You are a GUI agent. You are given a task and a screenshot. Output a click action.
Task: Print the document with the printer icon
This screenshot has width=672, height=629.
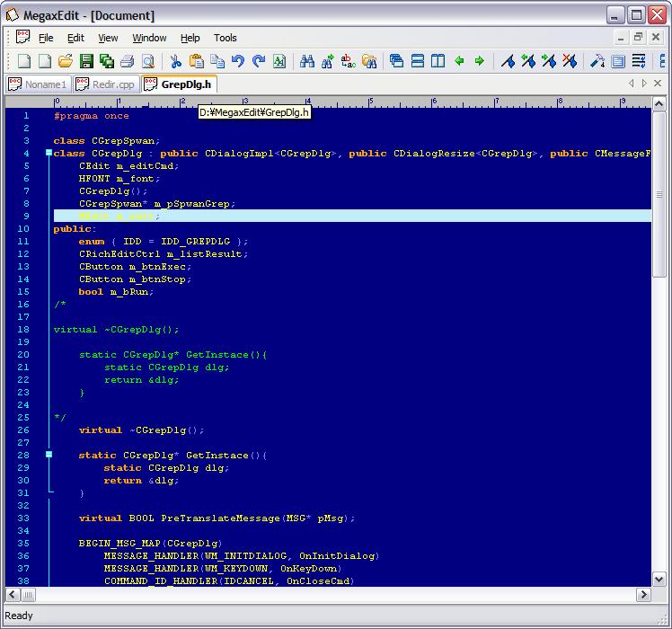pyautogui.click(x=128, y=61)
